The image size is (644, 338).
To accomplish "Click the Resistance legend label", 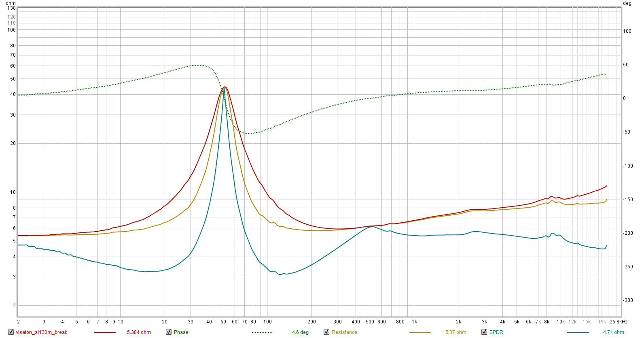I will pyautogui.click(x=344, y=332).
